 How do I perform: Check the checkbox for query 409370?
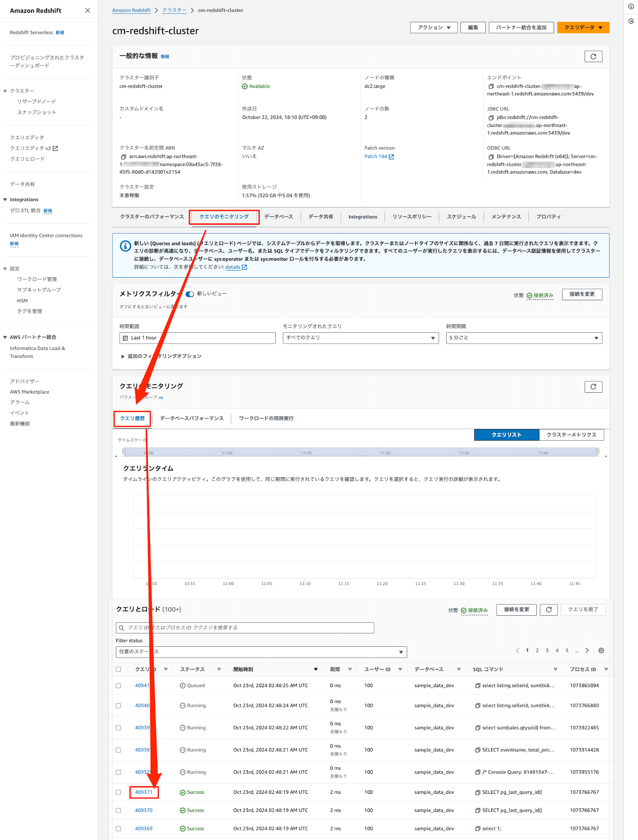[x=118, y=811]
